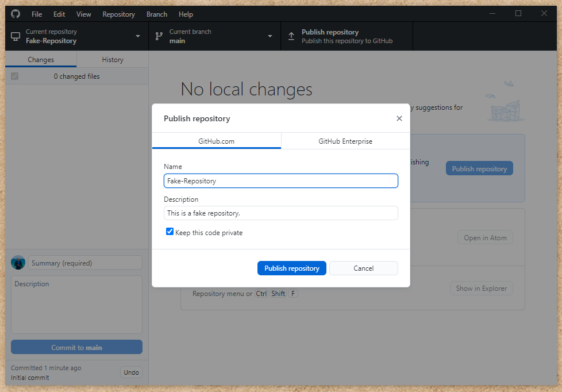This screenshot has height=392, width=562.
Task: Open the Repository menu
Action: 118,14
